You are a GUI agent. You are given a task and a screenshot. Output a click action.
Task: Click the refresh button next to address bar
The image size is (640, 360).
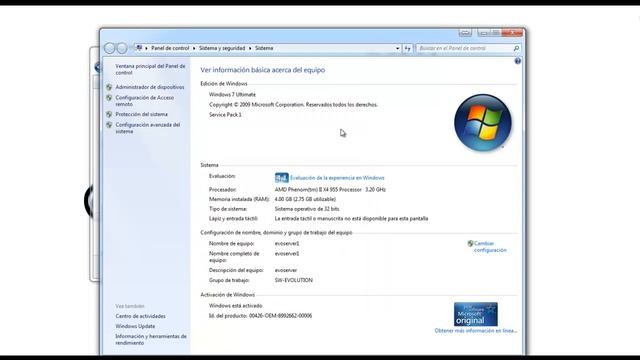click(407, 48)
